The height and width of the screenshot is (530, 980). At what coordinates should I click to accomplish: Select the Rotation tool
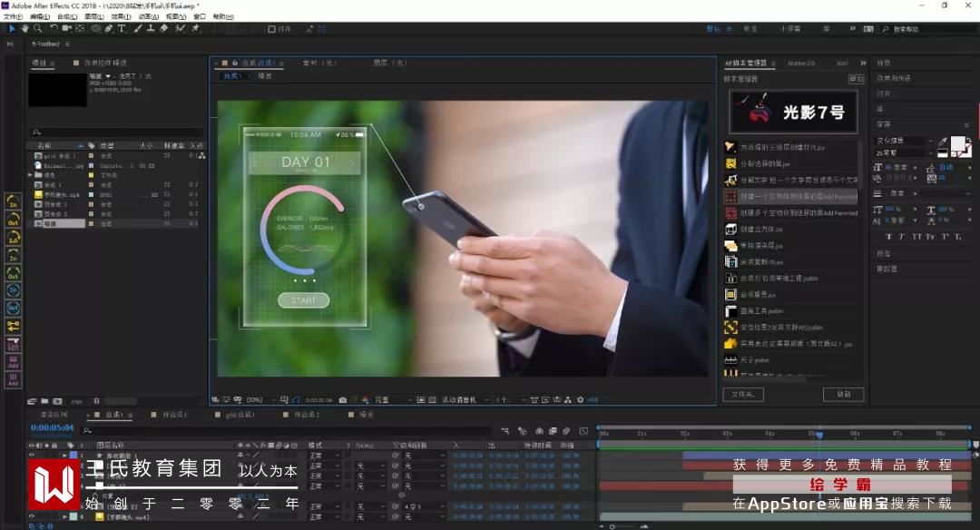(x=54, y=29)
